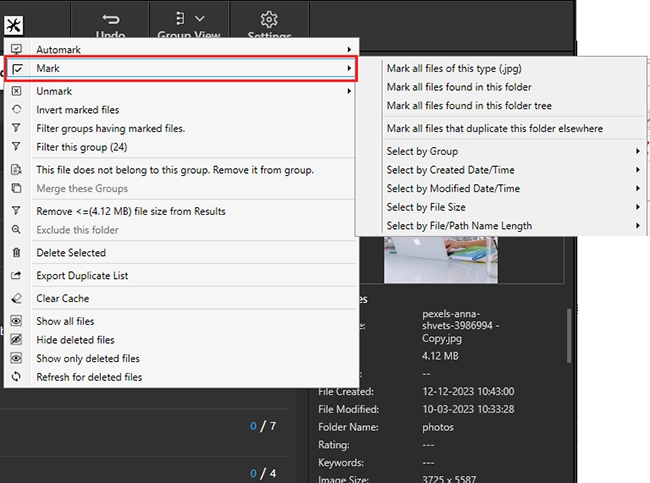Choose Mark all files of this type (.jpg)

pos(501,68)
